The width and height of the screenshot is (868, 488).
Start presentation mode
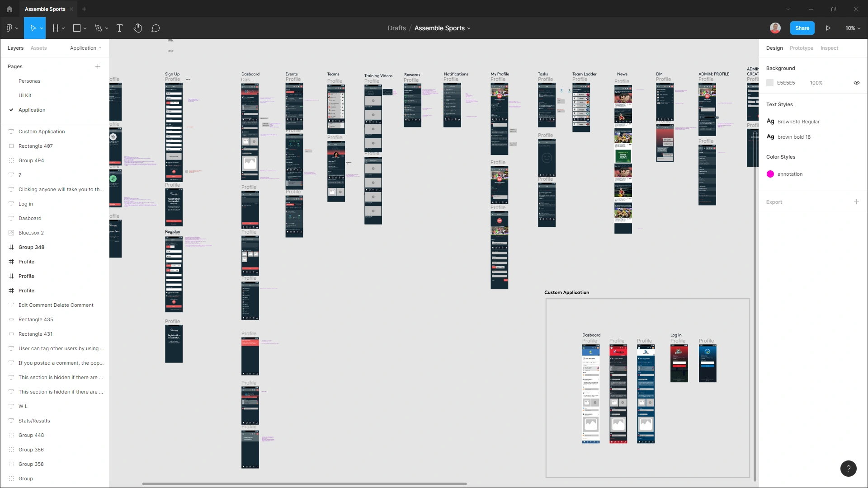click(x=828, y=28)
